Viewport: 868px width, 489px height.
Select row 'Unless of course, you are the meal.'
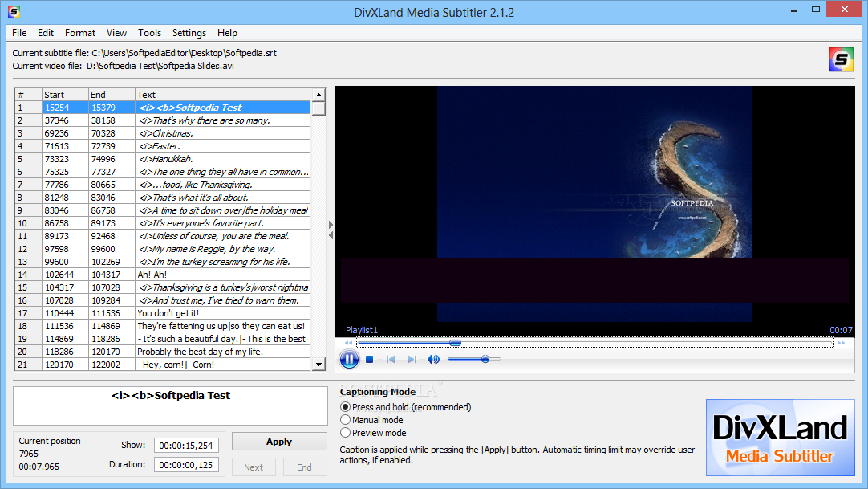[x=163, y=236]
